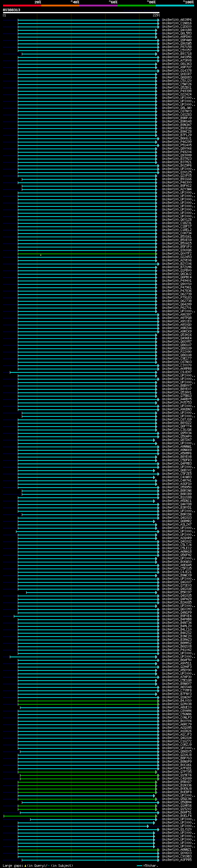Select UniRef100_Q7PT95 label

tap(176, 772)
